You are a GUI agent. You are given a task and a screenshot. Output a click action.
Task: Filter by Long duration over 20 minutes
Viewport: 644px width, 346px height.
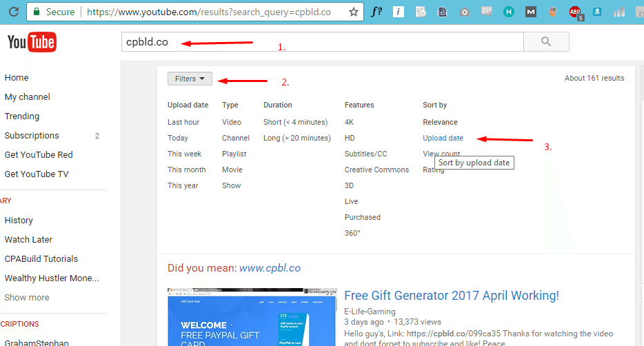[x=297, y=138]
